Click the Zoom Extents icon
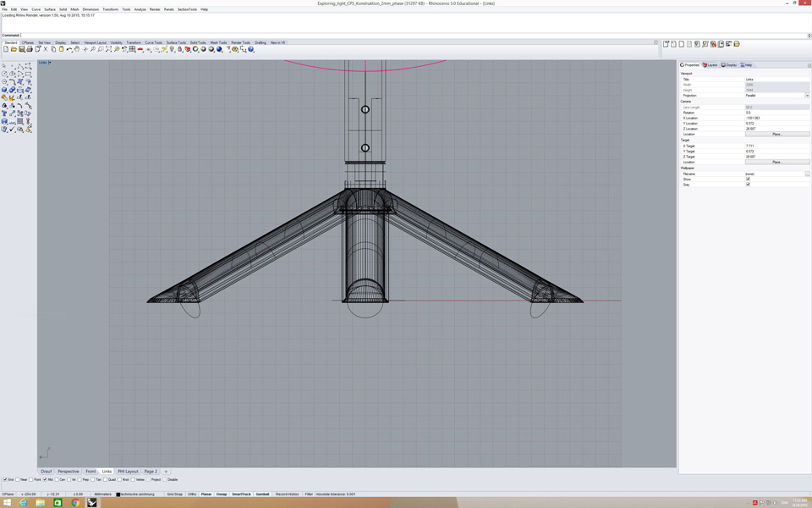Screen dimensions: 812x508 point(108,49)
